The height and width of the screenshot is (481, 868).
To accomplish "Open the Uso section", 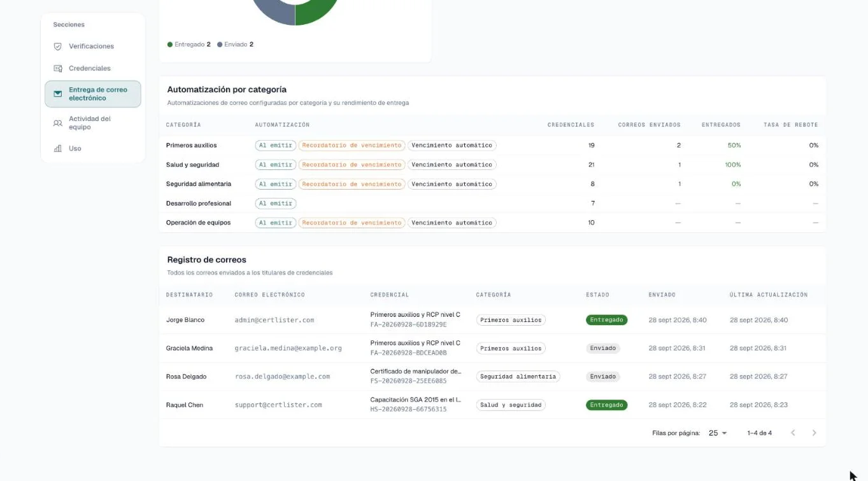I will point(93,148).
